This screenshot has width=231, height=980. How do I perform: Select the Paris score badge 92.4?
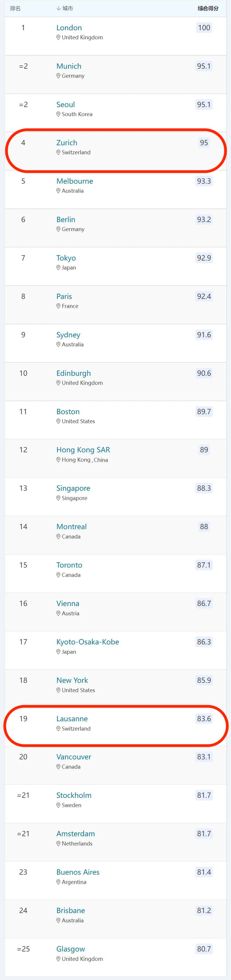(204, 296)
